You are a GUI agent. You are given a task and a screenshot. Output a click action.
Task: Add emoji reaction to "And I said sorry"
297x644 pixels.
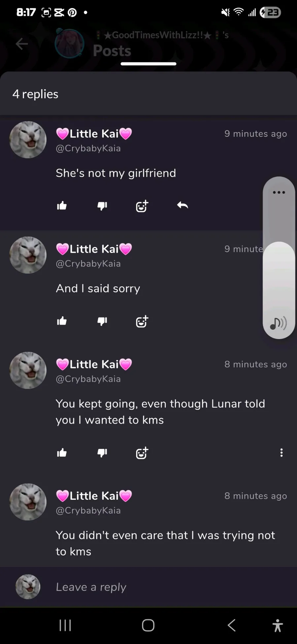click(x=142, y=321)
